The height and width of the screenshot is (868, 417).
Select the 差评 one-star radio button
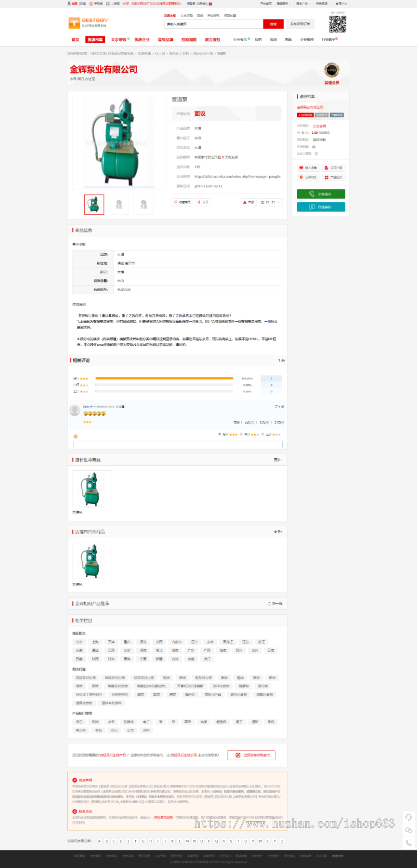click(263, 435)
